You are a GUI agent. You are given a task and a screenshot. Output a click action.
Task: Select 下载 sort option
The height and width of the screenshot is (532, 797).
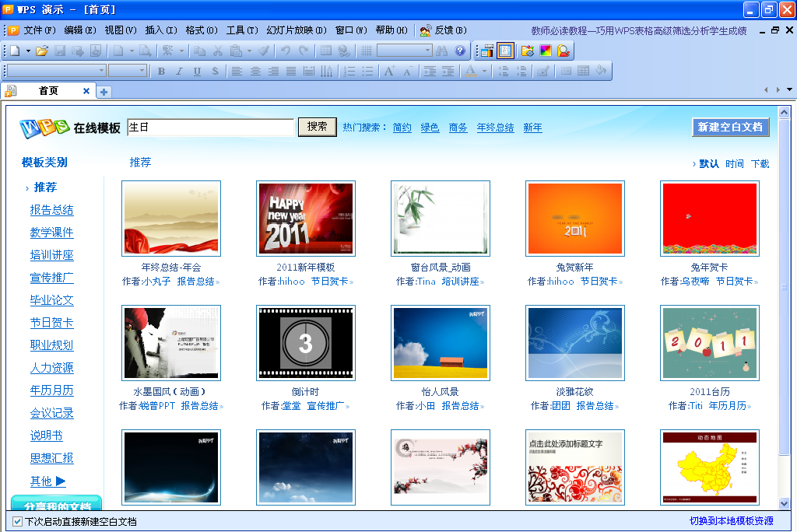[760, 164]
